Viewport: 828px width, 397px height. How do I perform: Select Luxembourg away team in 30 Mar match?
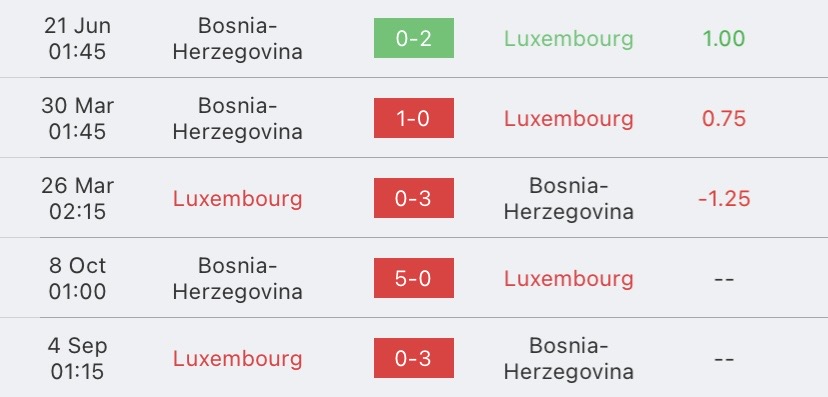coord(568,119)
